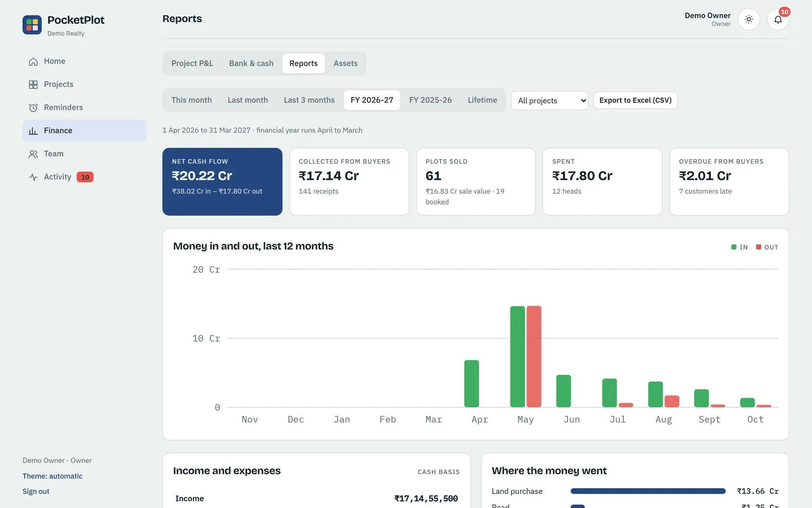Open the Team sidebar item
This screenshot has height=508, width=812.
pos(84,154)
